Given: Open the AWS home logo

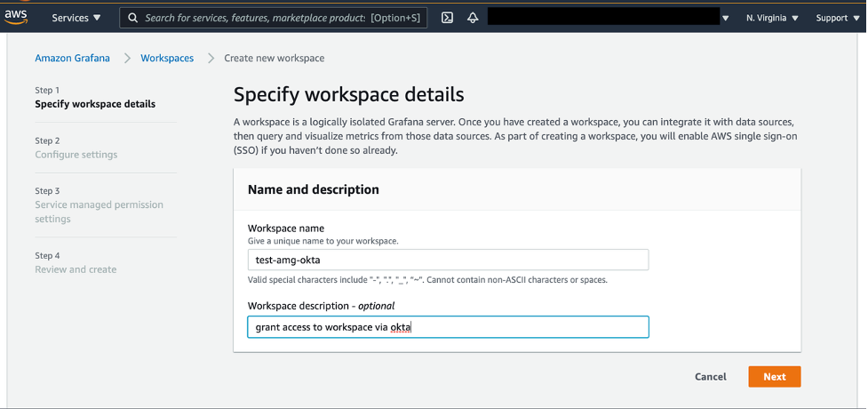Looking at the screenshot, I should 16,17.
